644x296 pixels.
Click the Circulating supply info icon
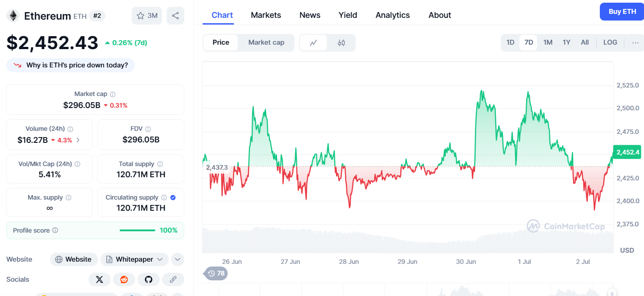point(164,198)
